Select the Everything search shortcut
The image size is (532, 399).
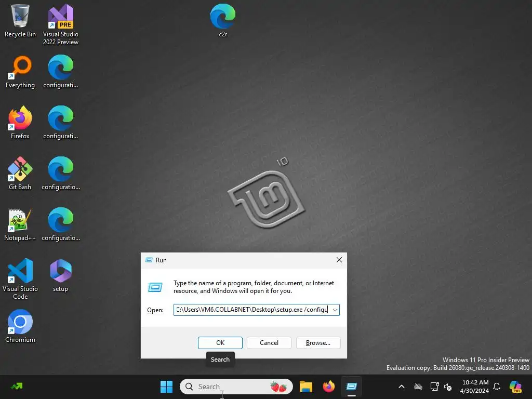coord(20,72)
